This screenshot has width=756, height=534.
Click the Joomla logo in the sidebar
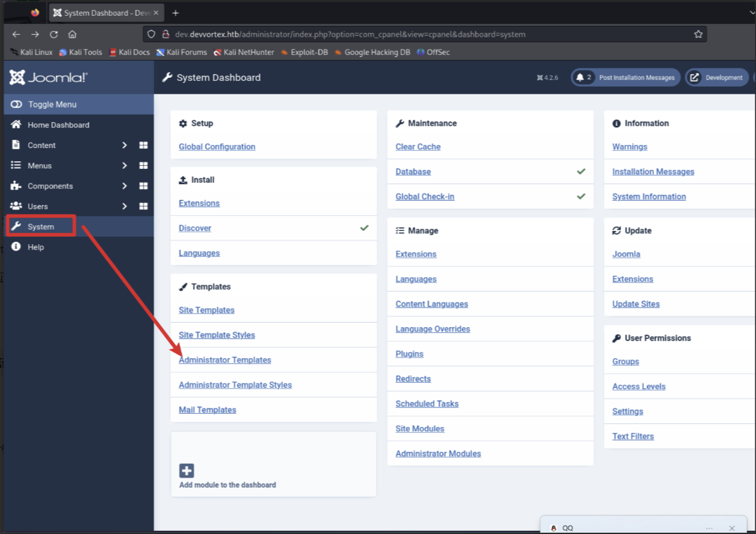click(49, 78)
